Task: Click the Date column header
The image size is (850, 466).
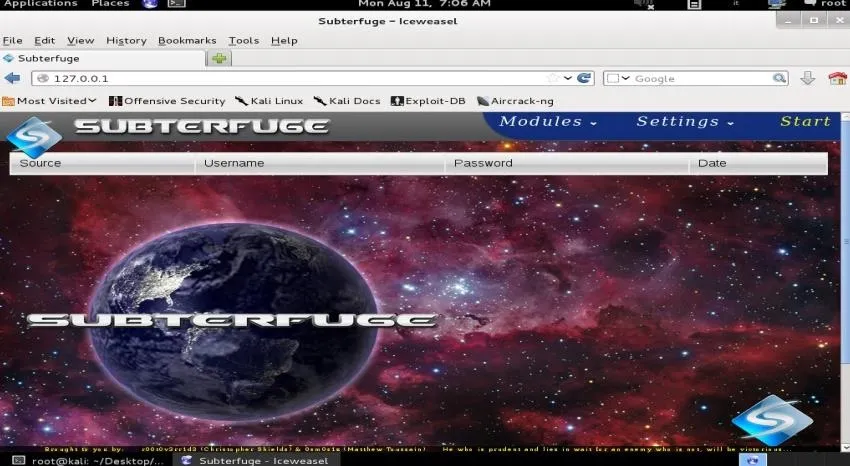Action: (758, 163)
